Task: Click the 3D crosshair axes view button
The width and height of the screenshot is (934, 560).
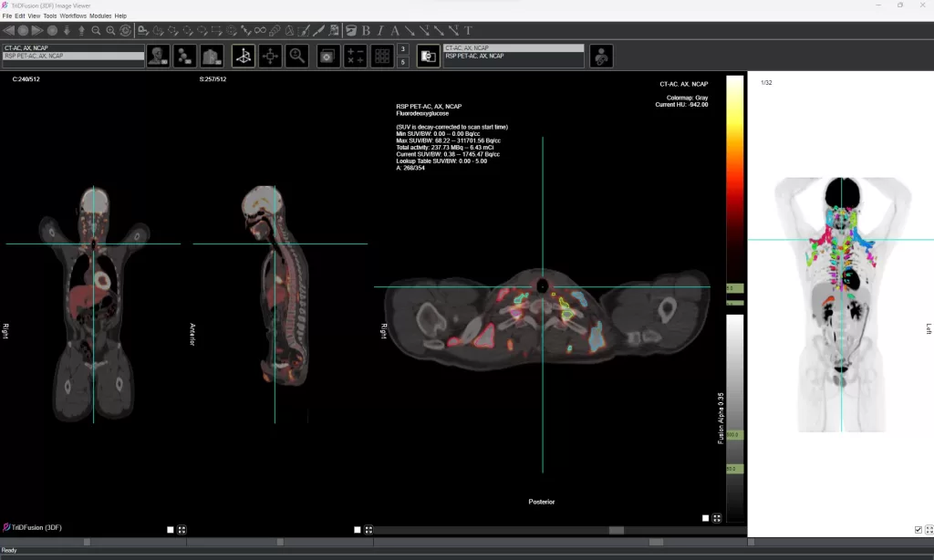Action: click(244, 56)
